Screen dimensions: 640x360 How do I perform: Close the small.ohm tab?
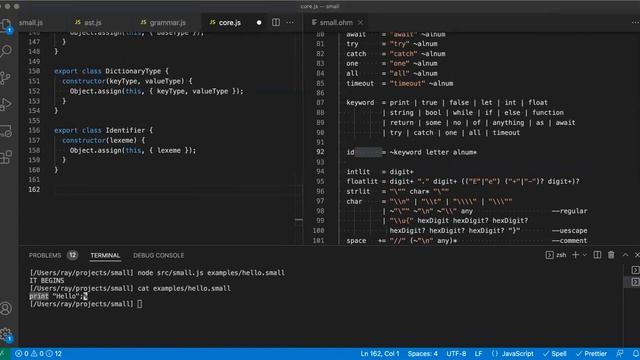click(x=360, y=22)
